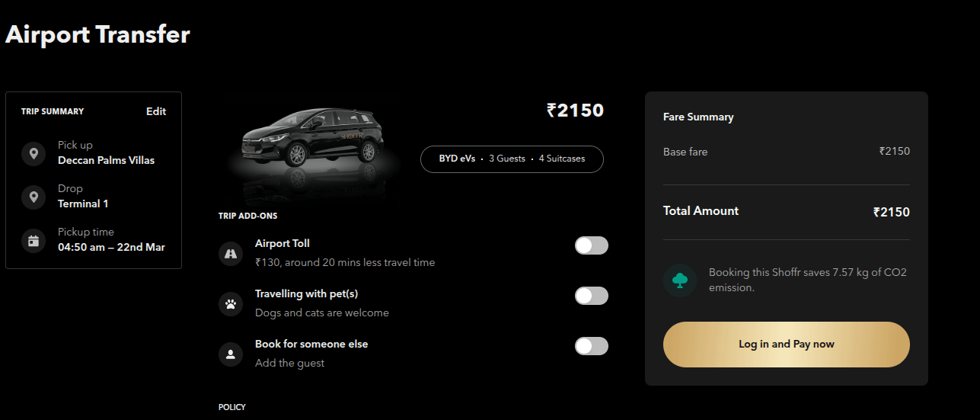Click the guest person icon
Image resolution: width=980 pixels, height=420 pixels.
pos(231,354)
